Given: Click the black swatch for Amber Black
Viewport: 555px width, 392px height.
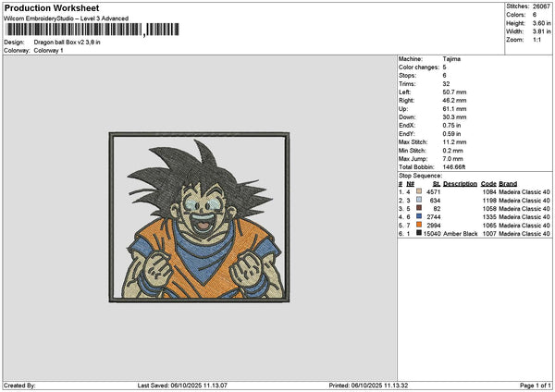Looking at the screenshot, I should 419,234.
